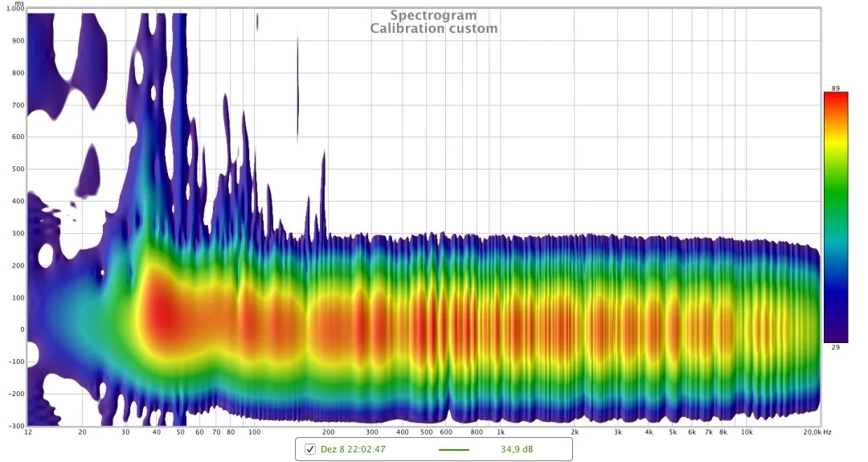Click the '10k' frequency axis label
This screenshot has width=868, height=462.
coord(747,433)
